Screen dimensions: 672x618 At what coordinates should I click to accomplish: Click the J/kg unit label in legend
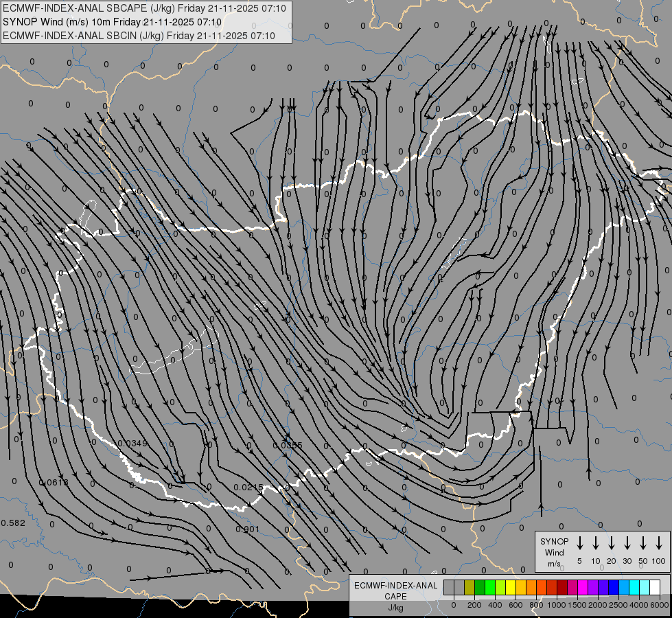click(x=395, y=608)
